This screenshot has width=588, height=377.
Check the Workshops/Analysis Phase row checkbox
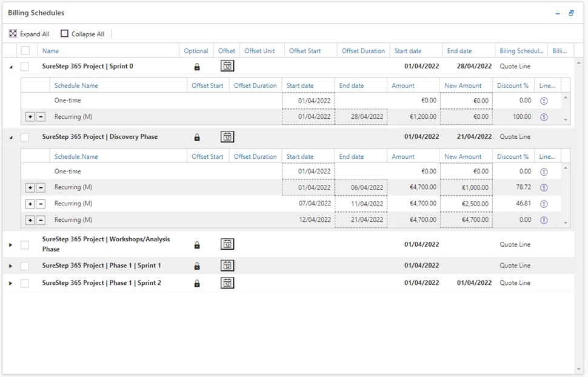[25, 245]
